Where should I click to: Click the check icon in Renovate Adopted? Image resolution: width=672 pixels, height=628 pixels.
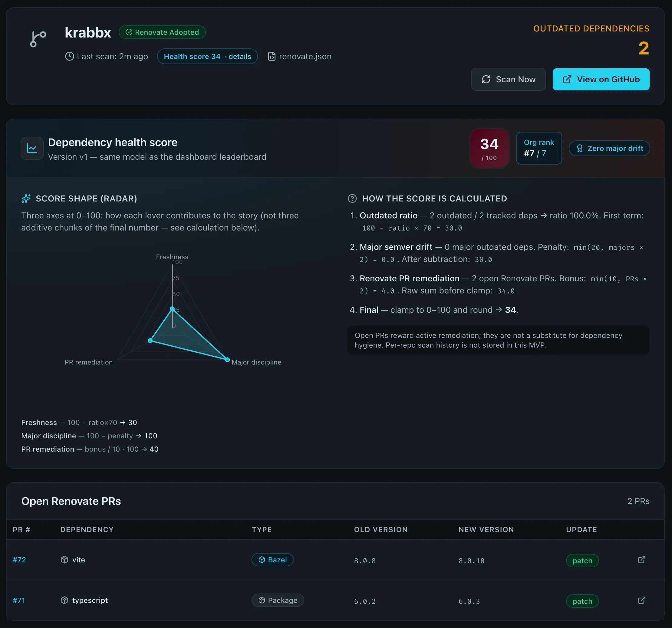tap(129, 32)
